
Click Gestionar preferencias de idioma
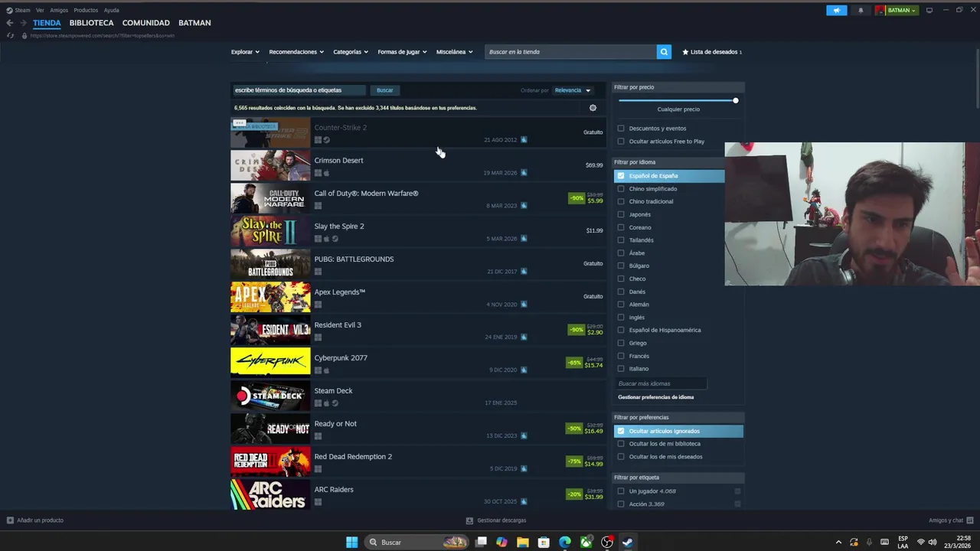pyautogui.click(x=656, y=397)
